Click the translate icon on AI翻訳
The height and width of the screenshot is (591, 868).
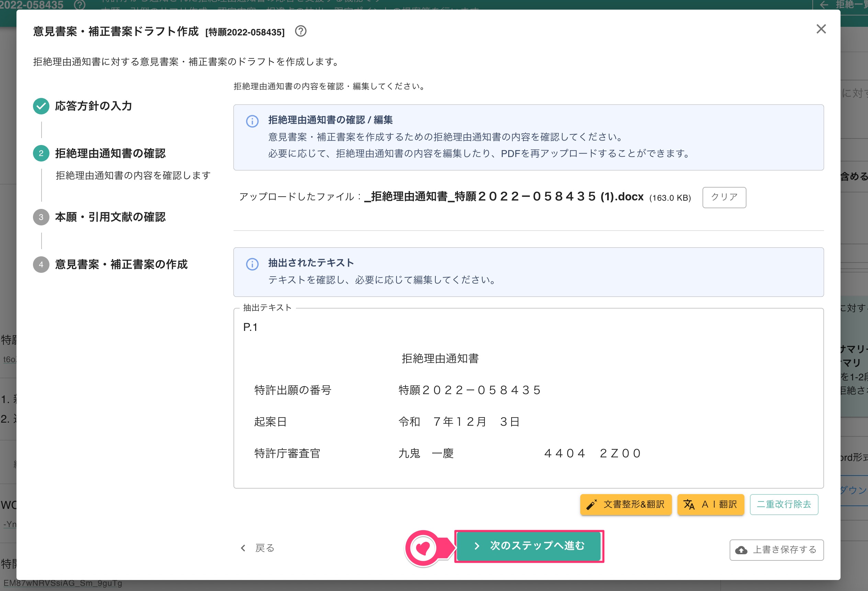point(689,505)
